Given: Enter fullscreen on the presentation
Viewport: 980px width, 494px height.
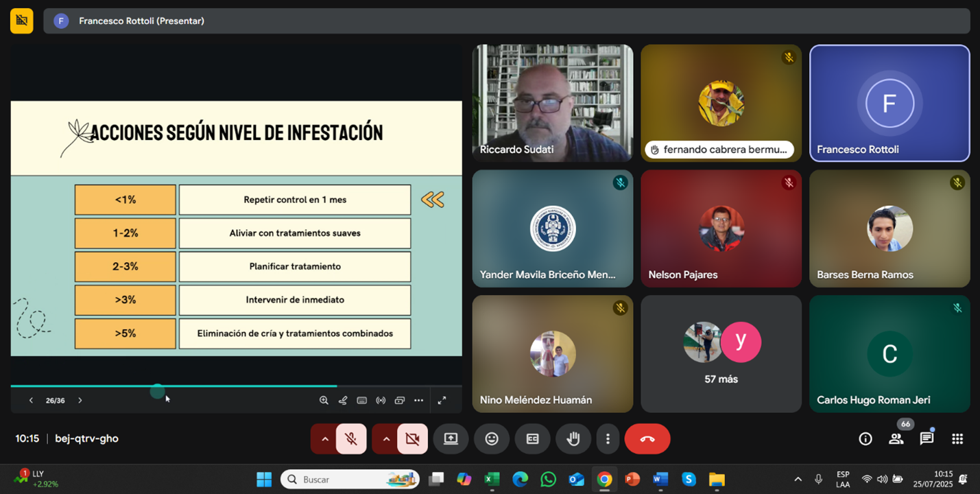Looking at the screenshot, I should tap(442, 401).
